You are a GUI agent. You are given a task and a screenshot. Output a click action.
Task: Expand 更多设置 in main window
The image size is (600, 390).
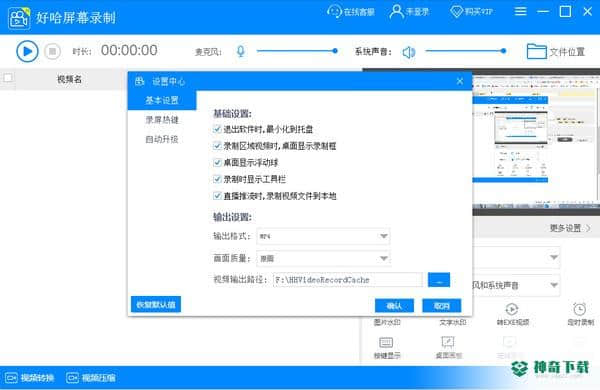coord(570,228)
